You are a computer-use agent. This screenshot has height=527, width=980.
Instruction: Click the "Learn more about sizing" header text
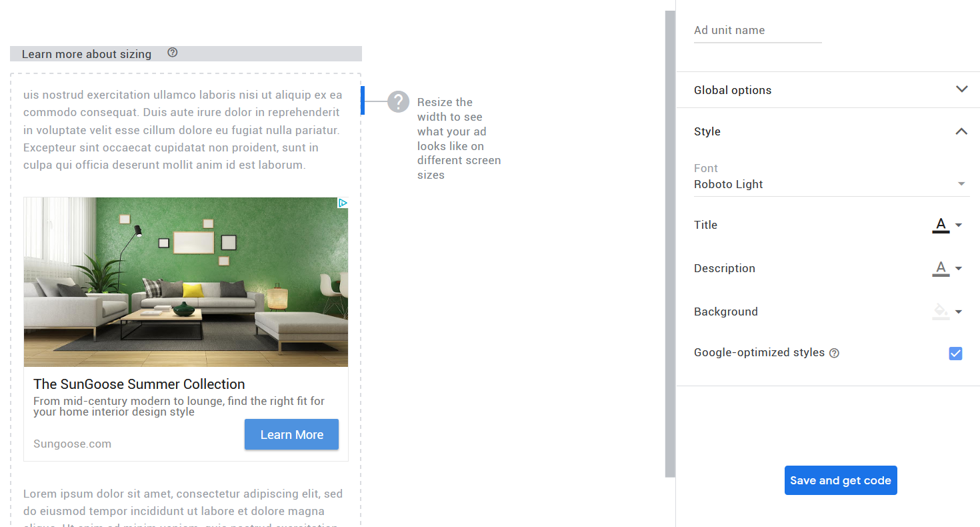coord(87,53)
